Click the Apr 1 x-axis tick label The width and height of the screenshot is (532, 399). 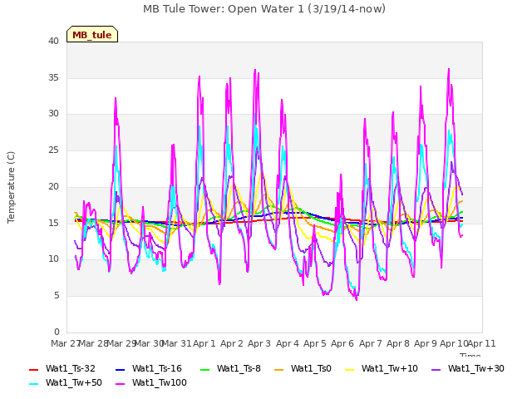(x=204, y=343)
